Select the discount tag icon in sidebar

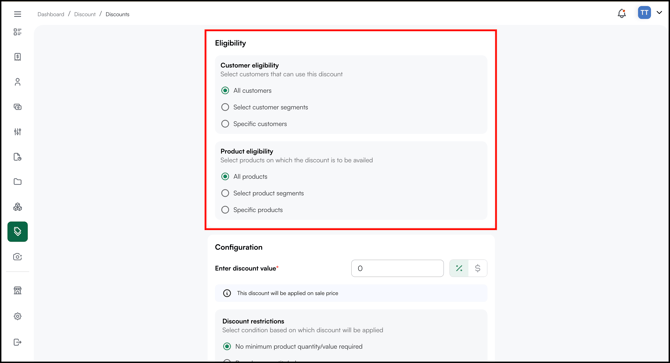[18, 231]
